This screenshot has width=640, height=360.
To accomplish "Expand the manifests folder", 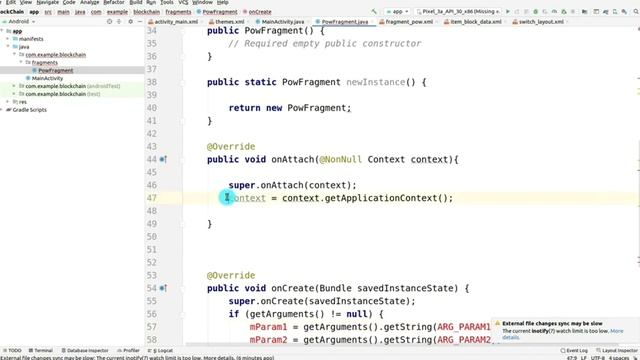I will (8, 39).
